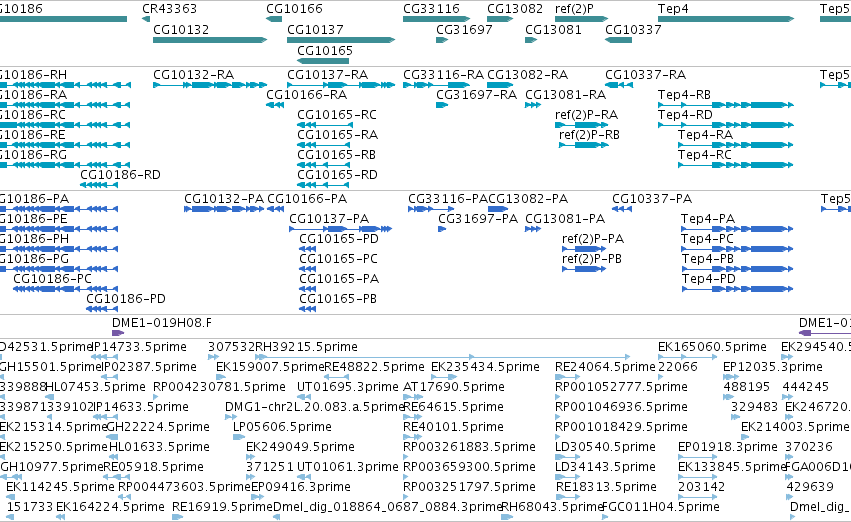The image size is (851, 522).
Task: Open EST RH68043.5prime label
Action: pos(552,506)
